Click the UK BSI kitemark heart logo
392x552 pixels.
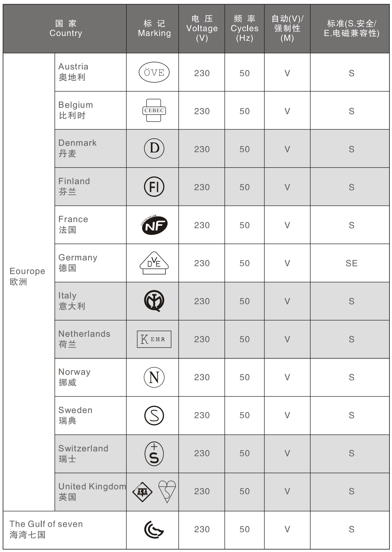click(x=167, y=491)
